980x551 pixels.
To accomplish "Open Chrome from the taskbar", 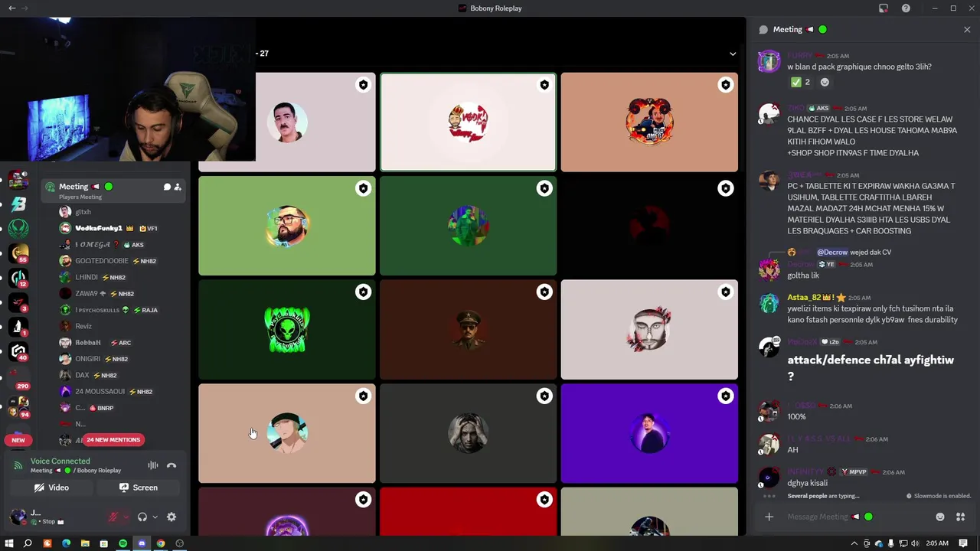I will (x=161, y=543).
